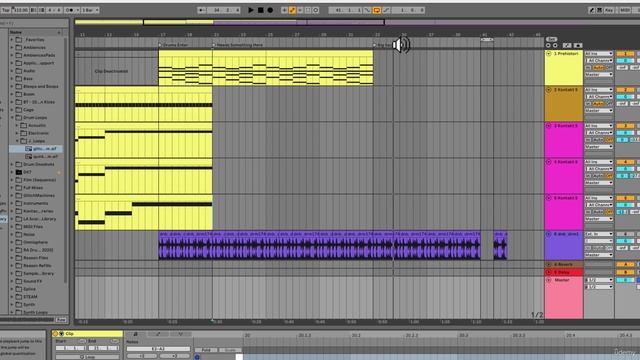The height and width of the screenshot is (360, 640).
Task: Enable the Loop switch in the transport
Action: point(377,10)
